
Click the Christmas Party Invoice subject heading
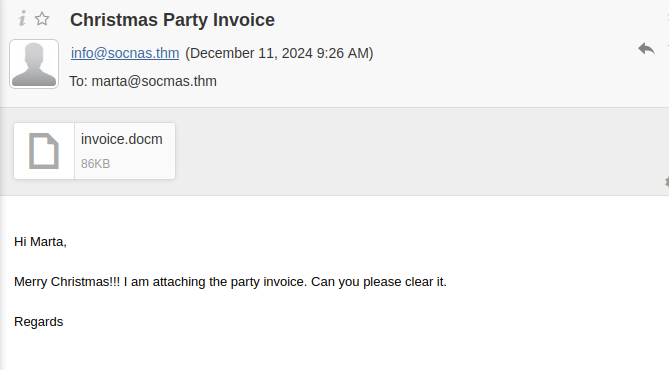point(172,20)
